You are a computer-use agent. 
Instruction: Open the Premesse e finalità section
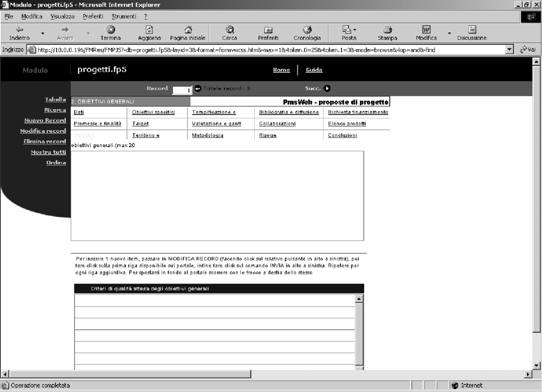pos(97,124)
